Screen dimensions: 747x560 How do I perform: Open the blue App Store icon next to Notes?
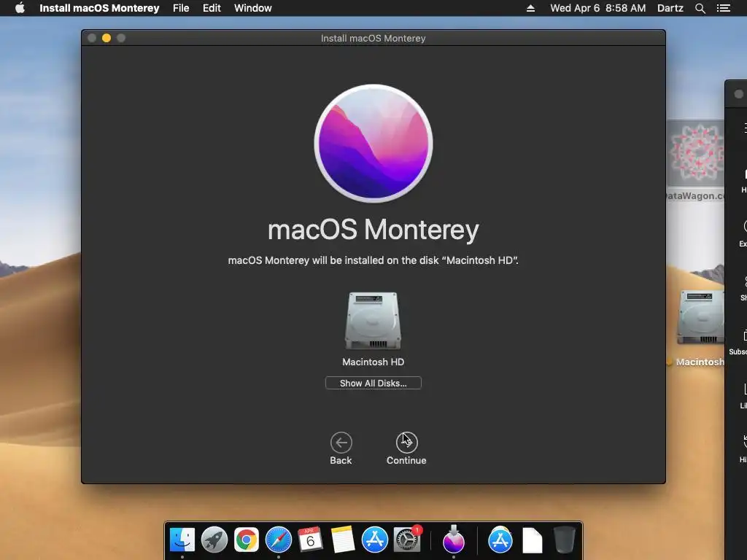tap(374, 540)
